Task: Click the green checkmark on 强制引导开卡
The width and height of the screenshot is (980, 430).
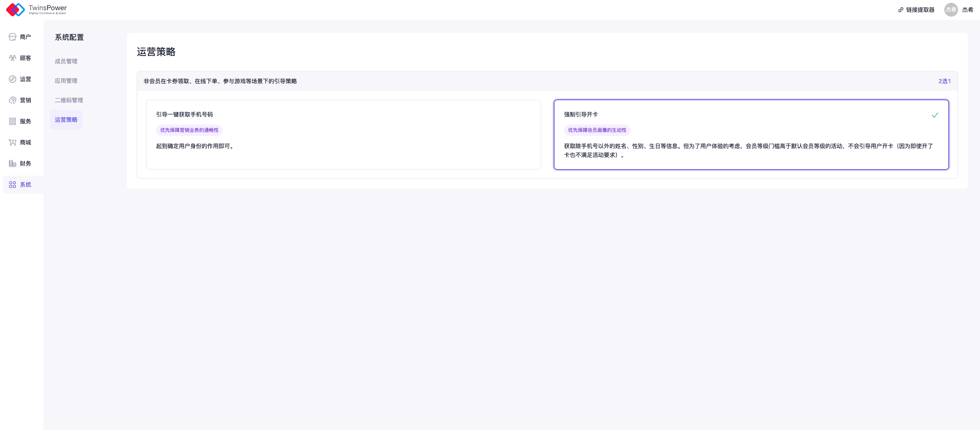Action: pyautogui.click(x=935, y=115)
